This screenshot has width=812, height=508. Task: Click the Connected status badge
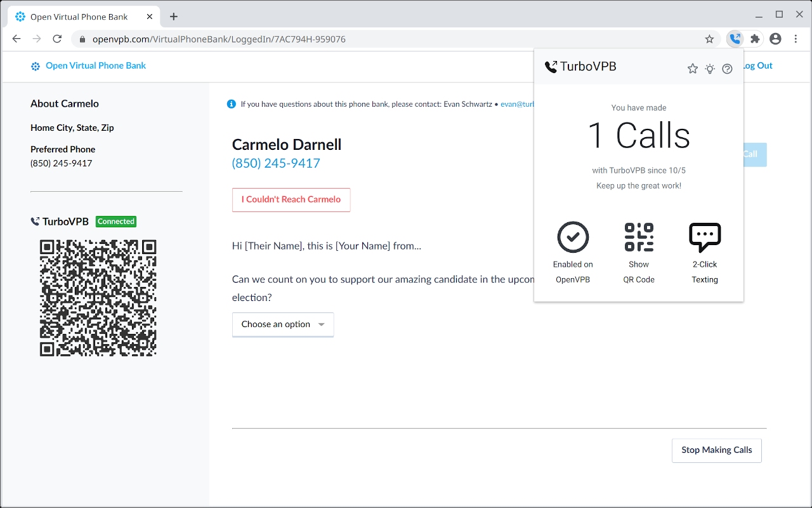pos(116,222)
